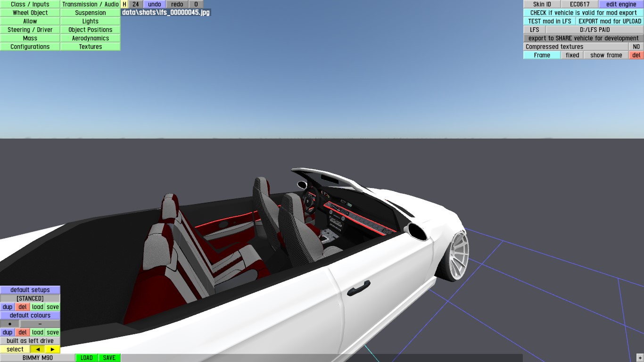
Task: Toggle the show frame option
Action: click(x=606, y=55)
